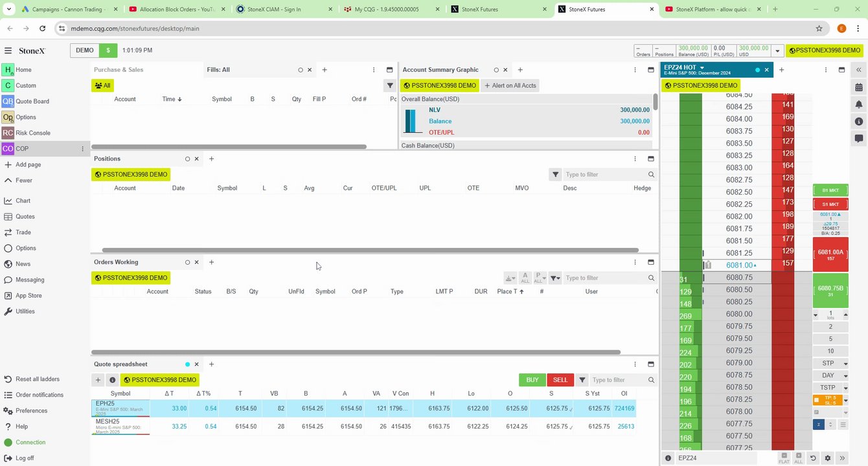Open the STP order type dropdown
This screenshot has height=466, width=868.
[845, 364]
